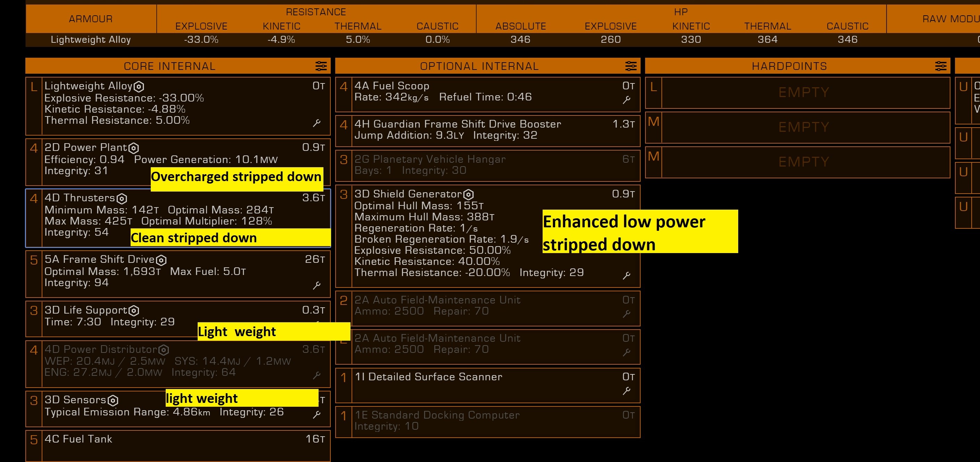Click the hexagon engineering icon beside 3D Sensors

click(113, 401)
